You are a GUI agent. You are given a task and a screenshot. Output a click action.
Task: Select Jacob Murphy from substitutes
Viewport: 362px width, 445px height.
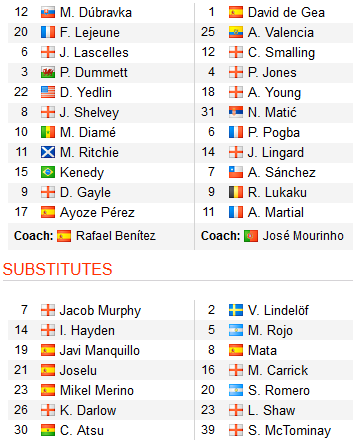click(x=100, y=310)
